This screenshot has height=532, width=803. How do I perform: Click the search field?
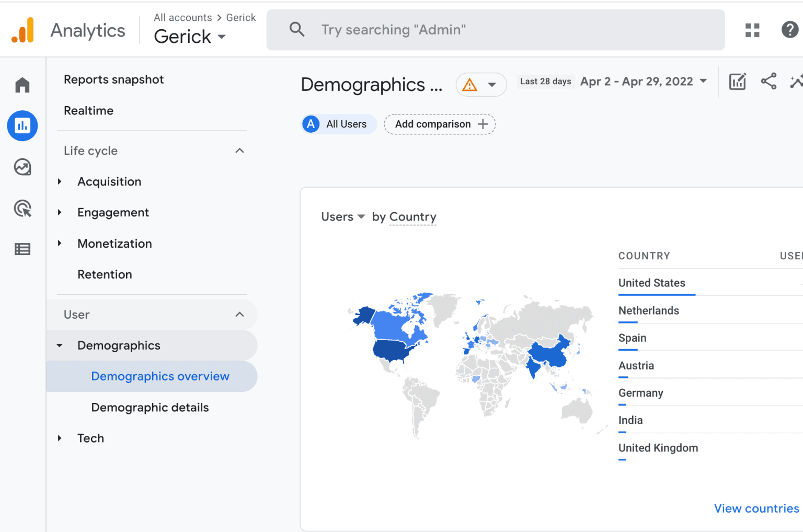point(495,30)
